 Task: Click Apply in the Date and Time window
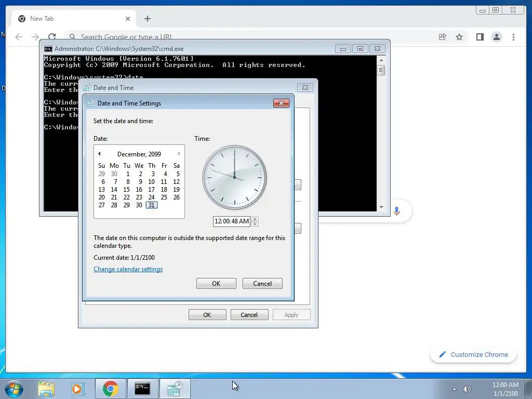point(291,315)
